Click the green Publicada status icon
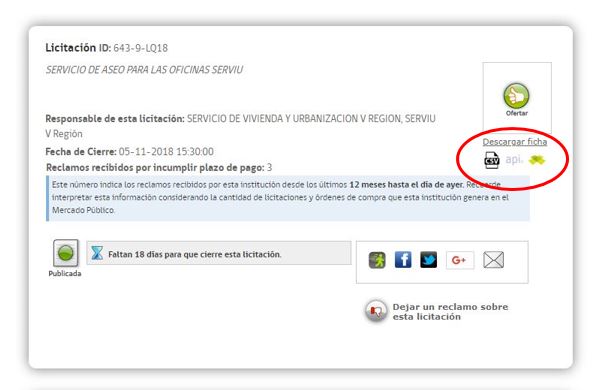609x390 pixels. tap(65, 253)
